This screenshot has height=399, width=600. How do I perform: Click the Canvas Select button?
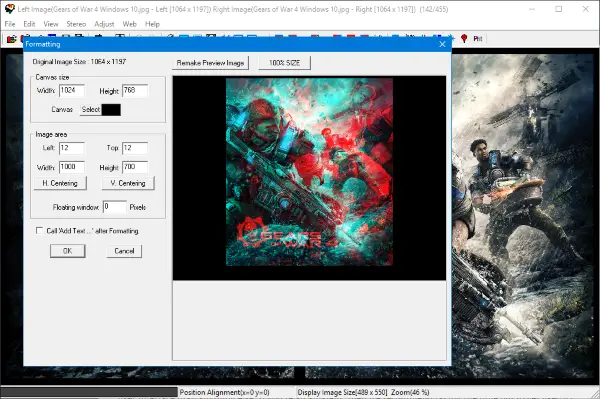click(91, 110)
